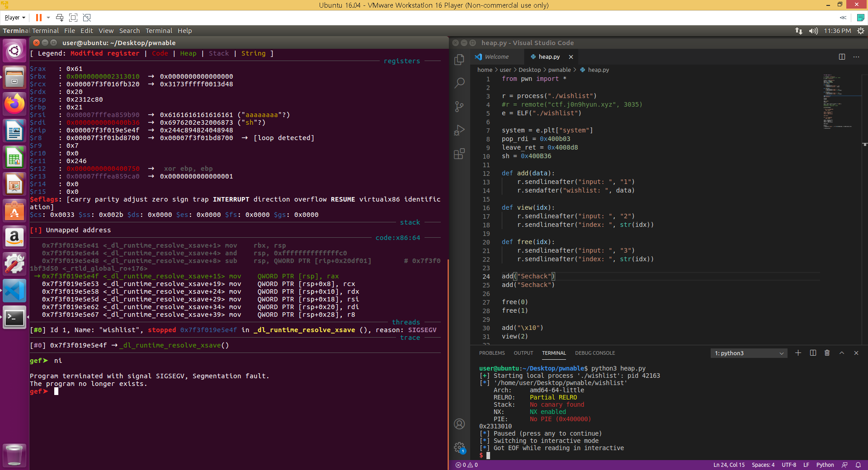Image resolution: width=868 pixels, height=470 pixels.
Task: Split the editor to the right
Action: tap(842, 57)
